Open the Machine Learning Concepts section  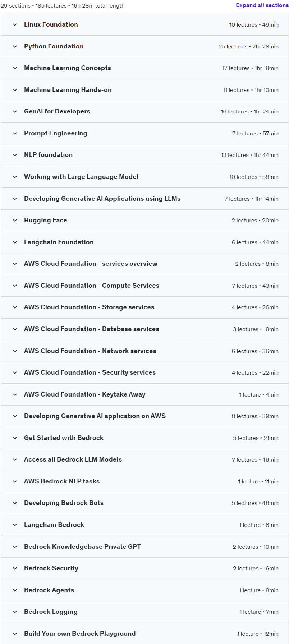coord(144,68)
